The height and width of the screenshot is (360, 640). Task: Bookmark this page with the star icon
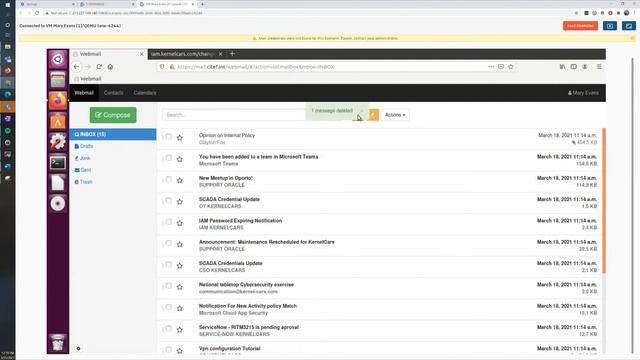click(511, 67)
